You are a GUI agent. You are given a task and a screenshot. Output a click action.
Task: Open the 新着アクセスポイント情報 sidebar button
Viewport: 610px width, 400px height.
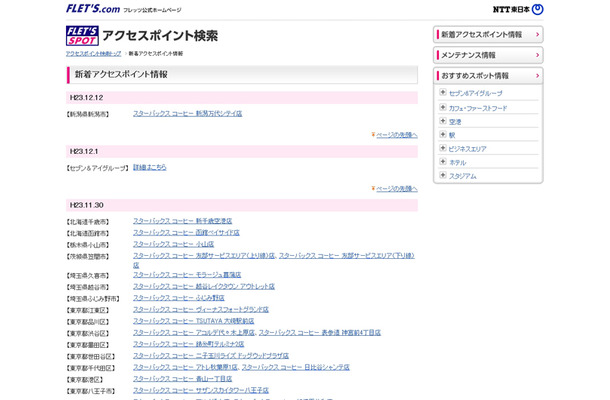pos(488,35)
